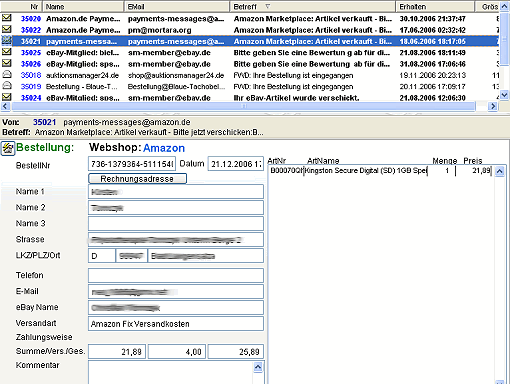Click the Ort city field
The height and width of the screenshot is (384, 510).
point(206,256)
